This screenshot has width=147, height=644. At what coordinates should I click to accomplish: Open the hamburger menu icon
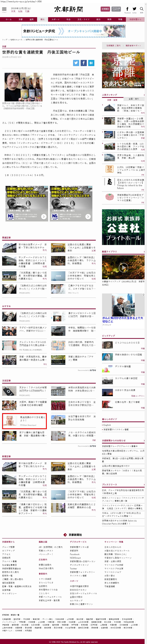(x=4, y=9)
